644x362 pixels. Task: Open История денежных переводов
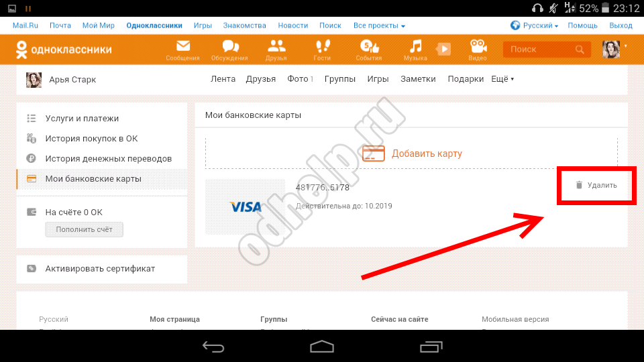point(109,159)
